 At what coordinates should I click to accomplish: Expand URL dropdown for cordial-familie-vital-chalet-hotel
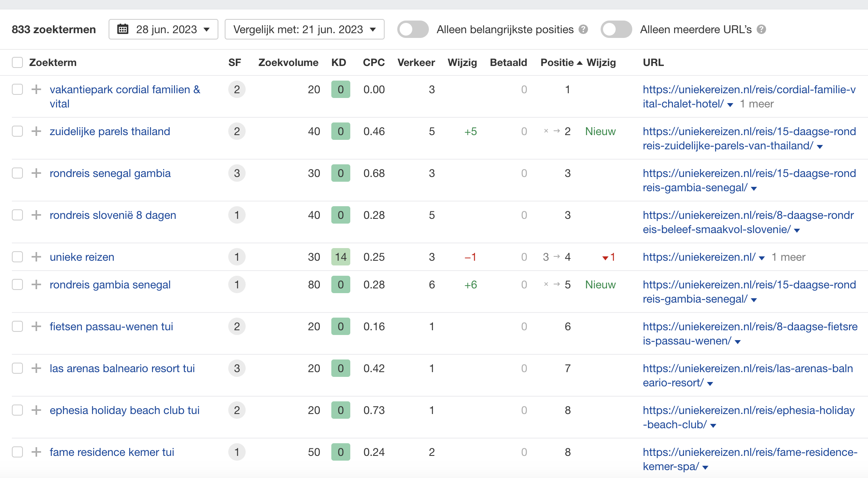(730, 105)
